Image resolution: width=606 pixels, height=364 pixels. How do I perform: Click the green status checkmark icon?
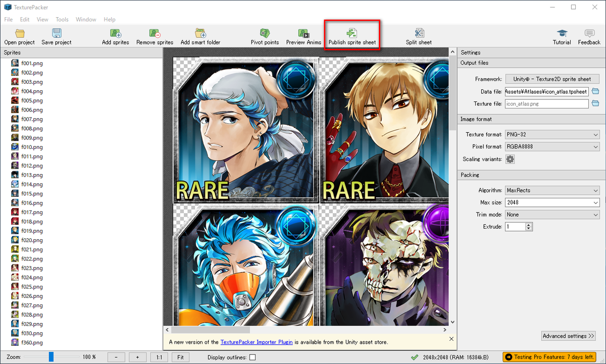coord(415,357)
